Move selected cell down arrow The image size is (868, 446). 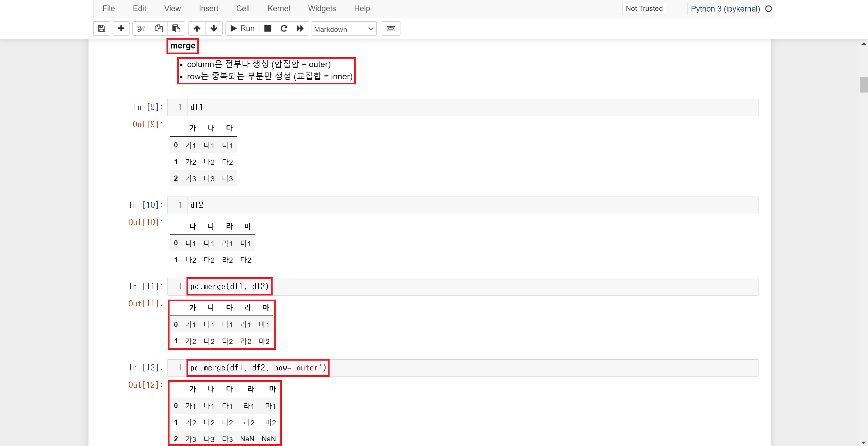pyautogui.click(x=214, y=28)
